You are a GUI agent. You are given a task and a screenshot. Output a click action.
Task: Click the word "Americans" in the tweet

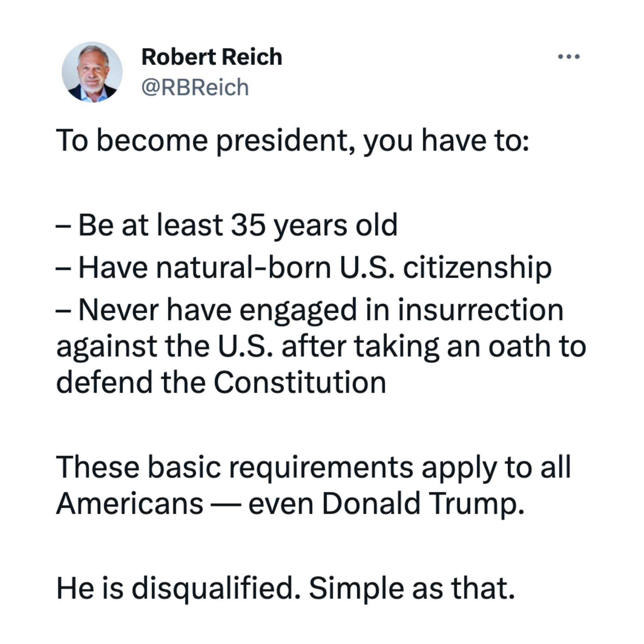point(129,503)
